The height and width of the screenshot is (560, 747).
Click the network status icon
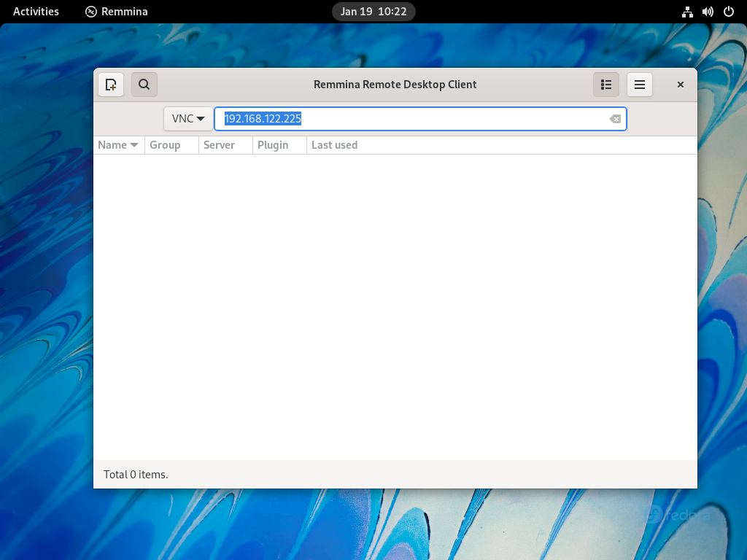point(687,12)
